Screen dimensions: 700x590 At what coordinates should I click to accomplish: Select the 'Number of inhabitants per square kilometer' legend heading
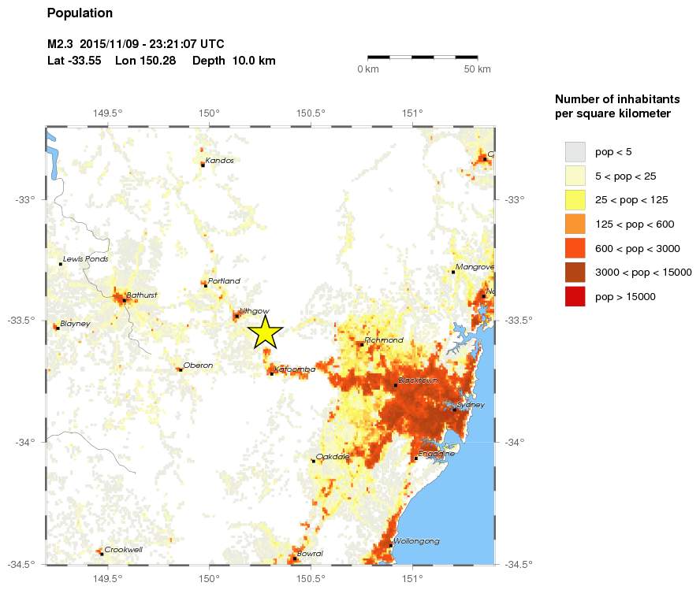pos(617,106)
